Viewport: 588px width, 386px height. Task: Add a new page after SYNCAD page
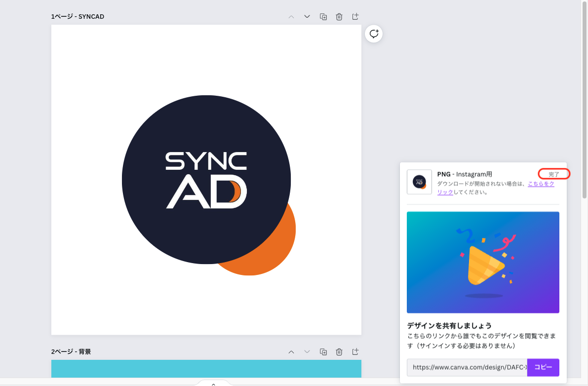tap(355, 16)
